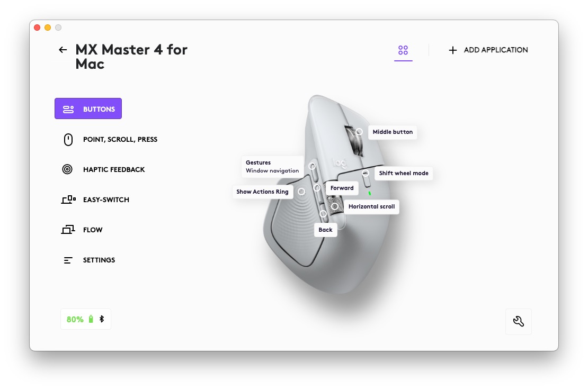
Task: Click the Easy-Switch devices icon
Action: tap(68, 199)
